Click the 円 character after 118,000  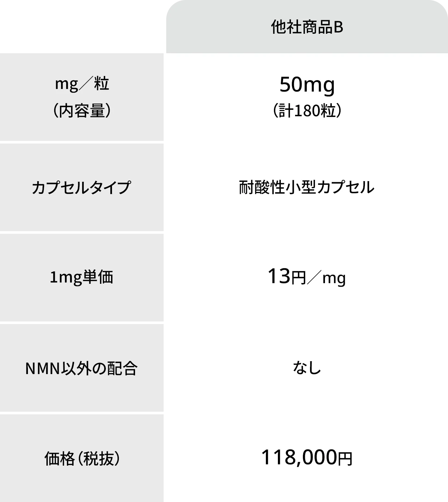coord(345,459)
